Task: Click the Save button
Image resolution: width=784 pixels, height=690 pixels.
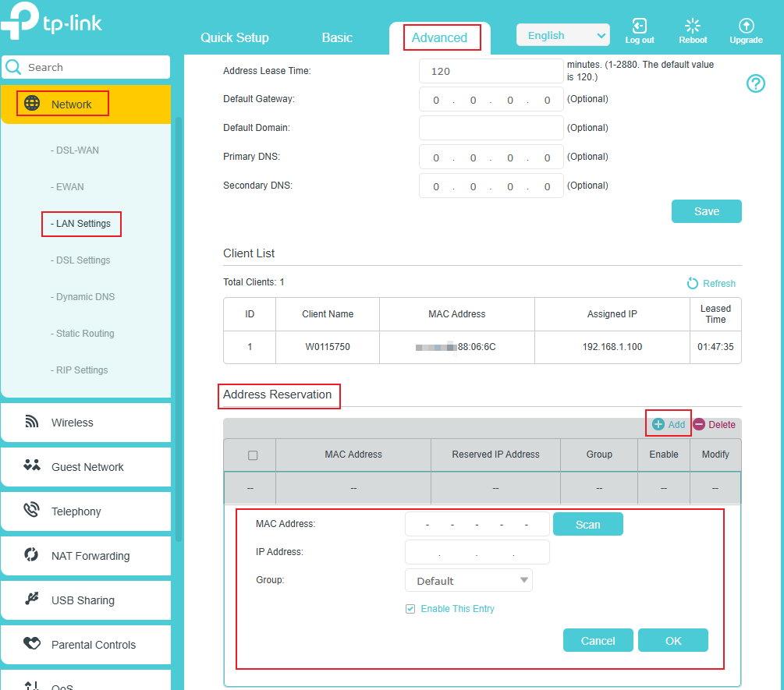Action: point(706,211)
